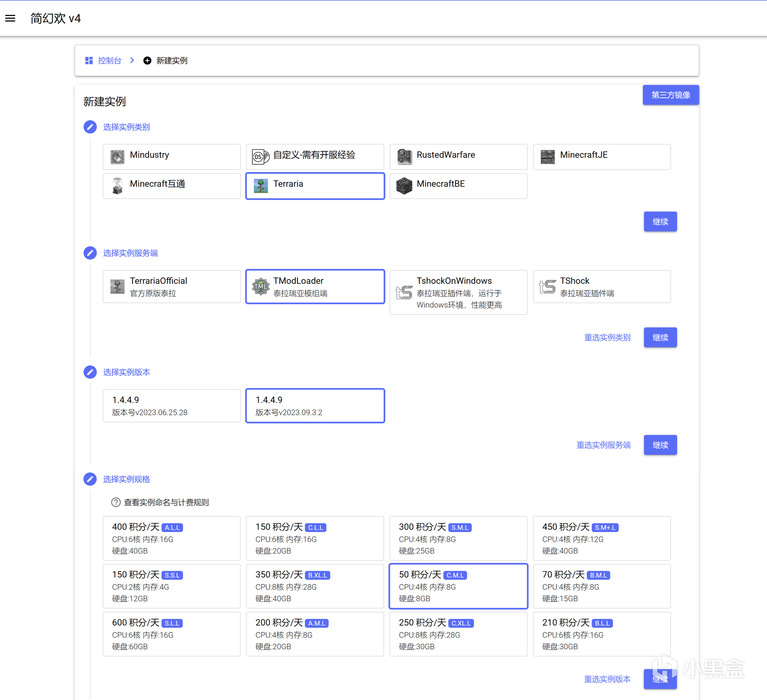Click the question mark help icon

[116, 502]
